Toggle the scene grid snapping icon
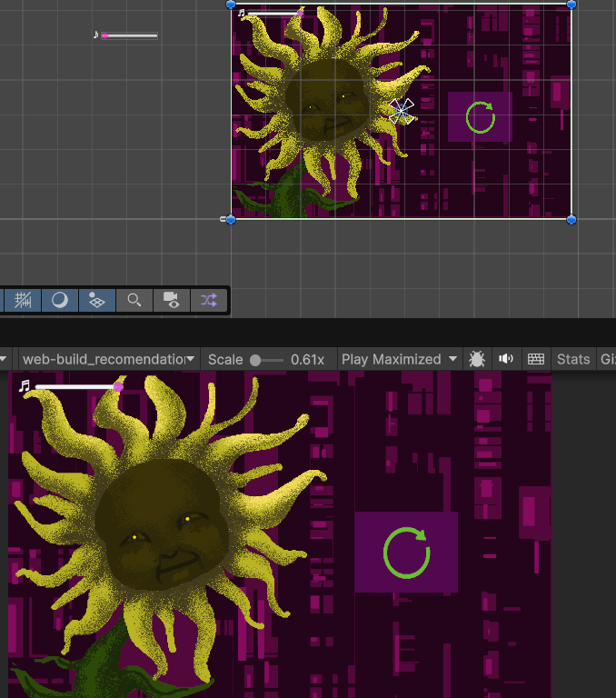616x698 pixels. coord(24,300)
